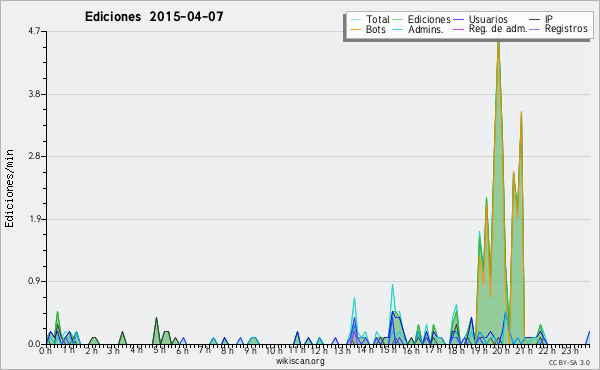Click the y-axis value "1.9"
This screenshot has width=600, height=370.
click(34, 219)
